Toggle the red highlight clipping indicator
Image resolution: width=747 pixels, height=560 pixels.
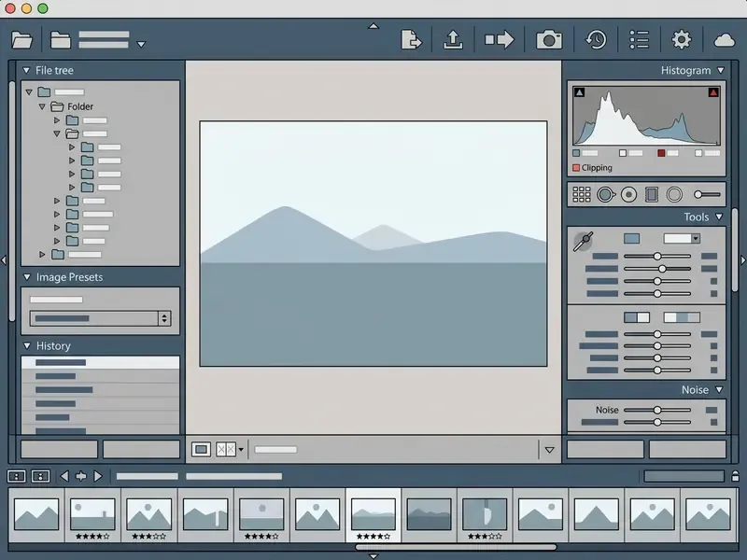coord(713,92)
